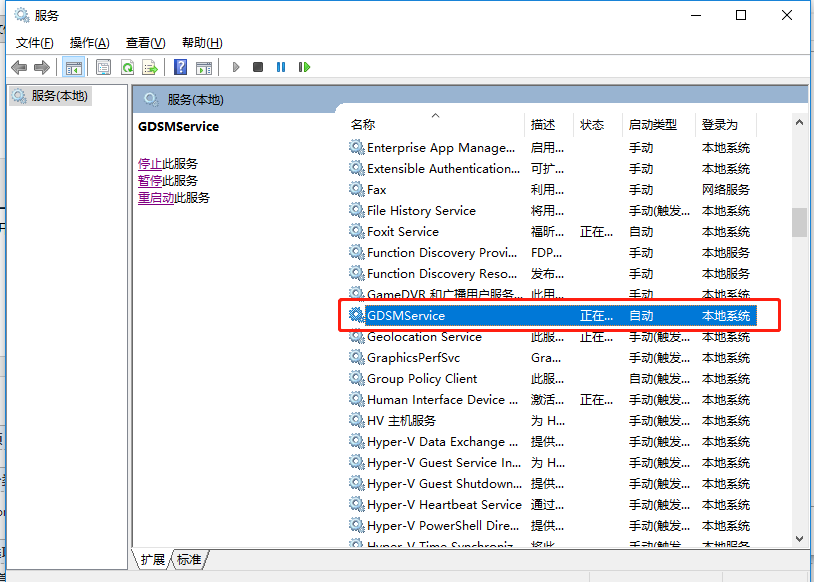The width and height of the screenshot is (814, 582).
Task: Click the Start service play icon
Action: click(x=236, y=67)
